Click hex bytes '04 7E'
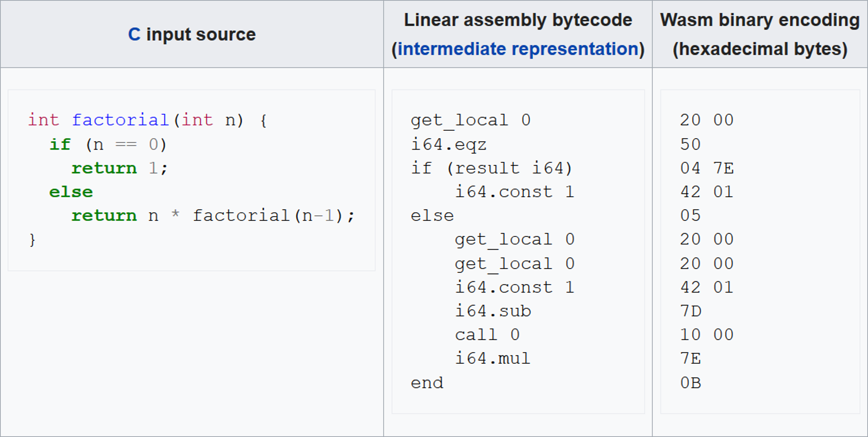 point(707,168)
